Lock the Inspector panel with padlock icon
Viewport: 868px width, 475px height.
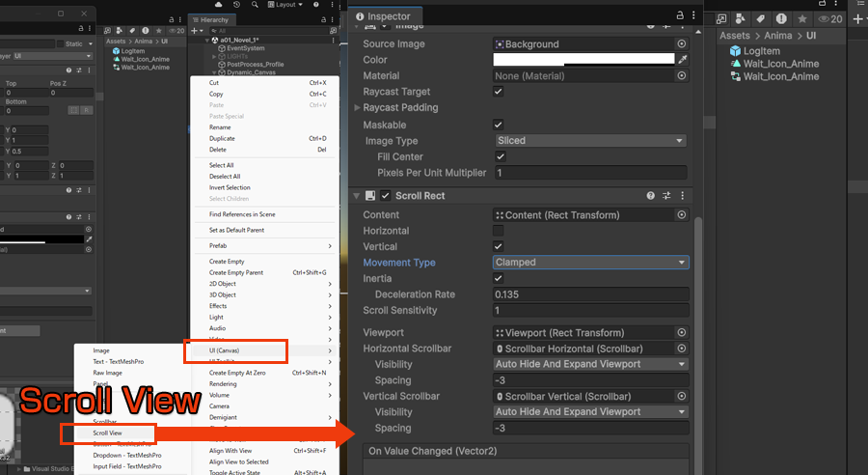click(681, 14)
